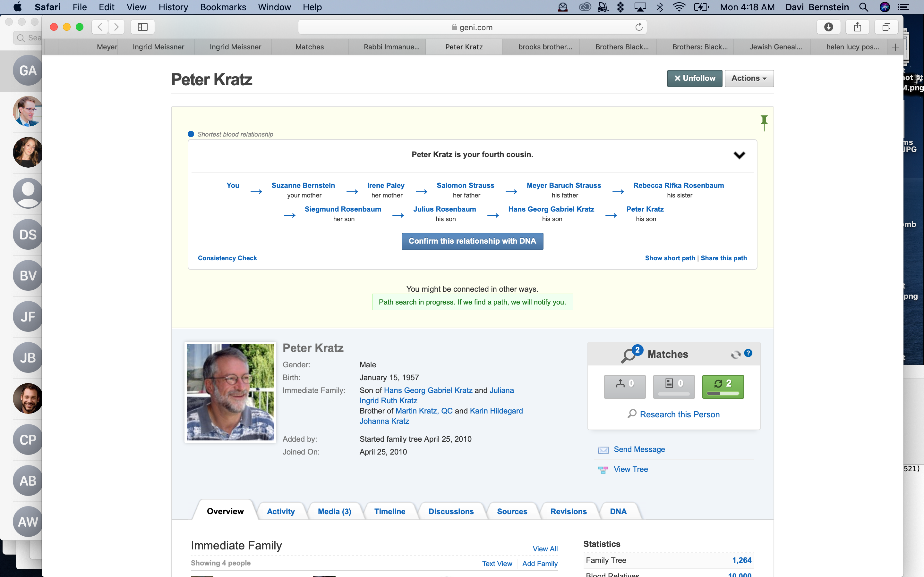Reload page with the refresh icon
Screen dimensions: 924x577
tap(639, 27)
